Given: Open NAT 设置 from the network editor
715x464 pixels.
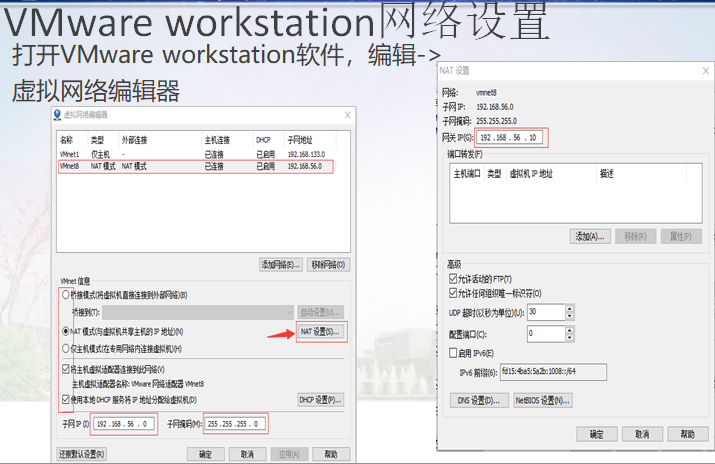Looking at the screenshot, I should (320, 332).
